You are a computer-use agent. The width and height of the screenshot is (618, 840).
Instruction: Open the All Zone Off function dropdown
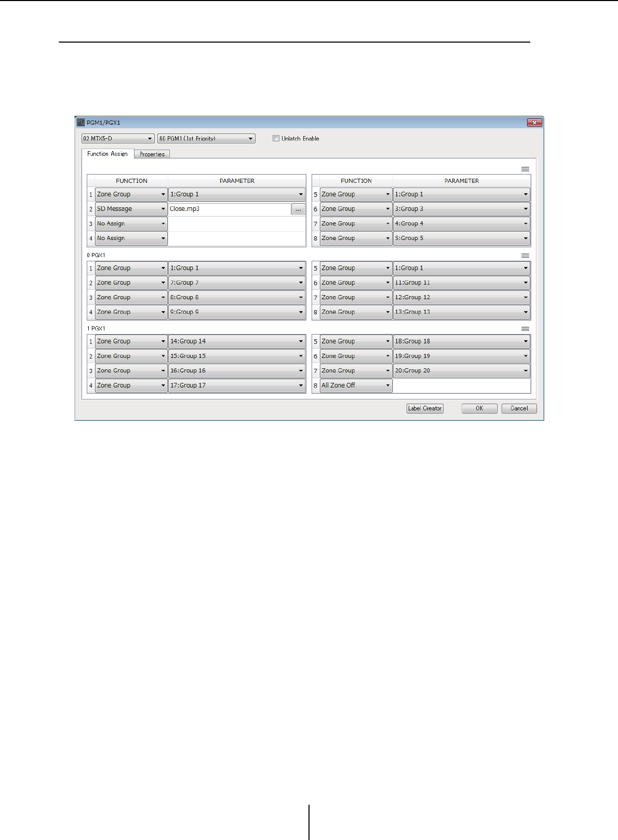coord(356,385)
